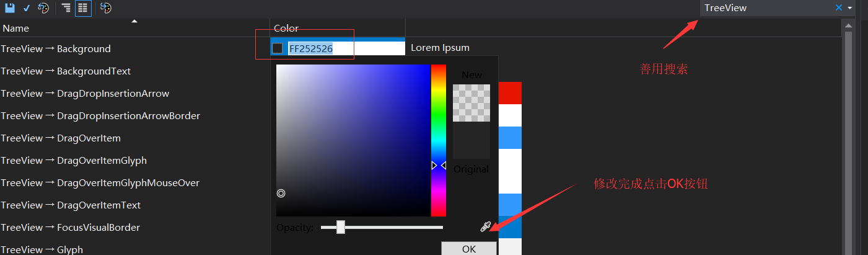Pick a color with the eyedropper icon
The image size is (868, 255).
[486, 227]
